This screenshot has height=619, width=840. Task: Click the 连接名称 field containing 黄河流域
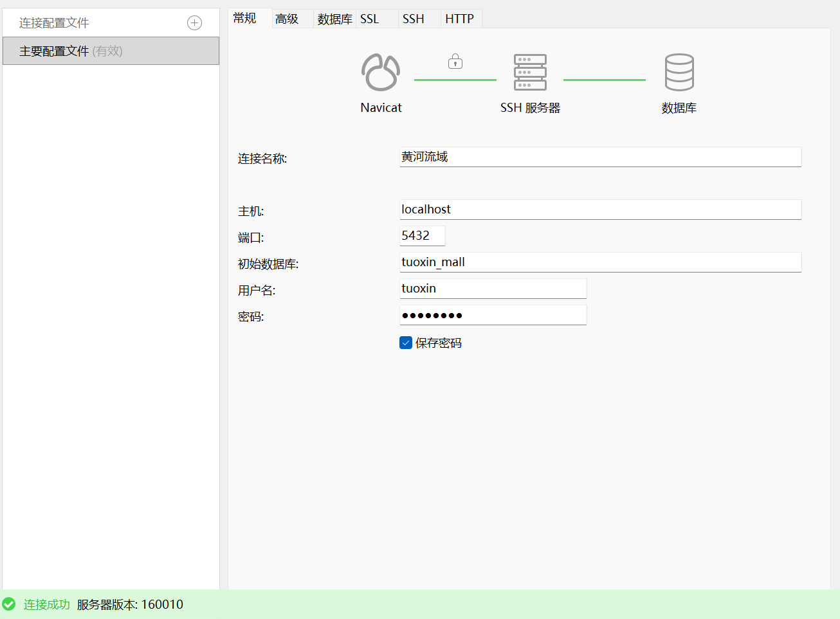pyautogui.click(x=601, y=157)
